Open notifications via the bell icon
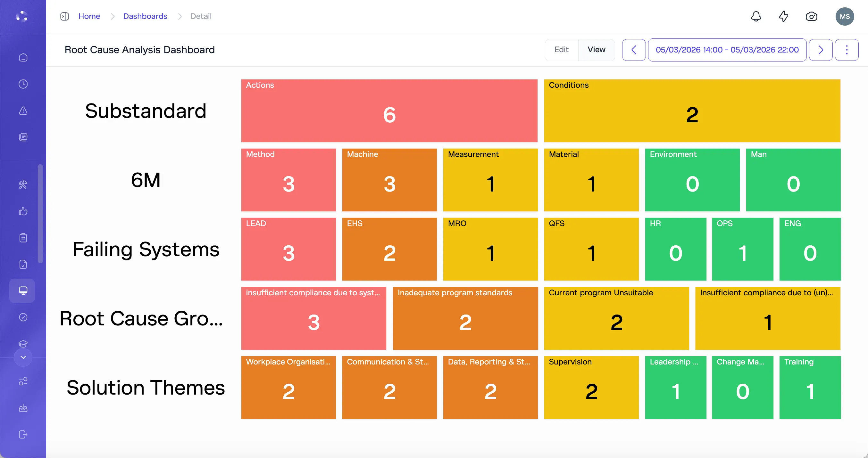Viewport: 868px width, 458px height. tap(756, 16)
